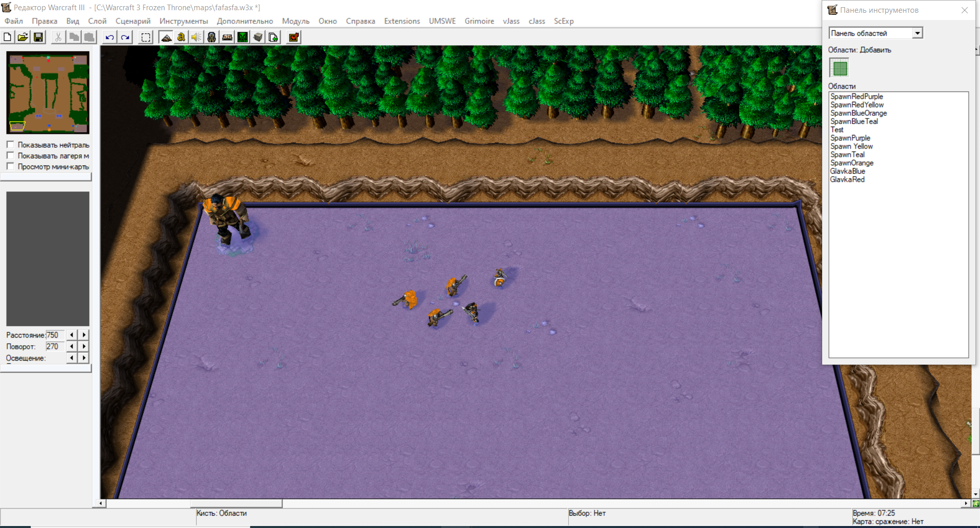Click the Поворот value field
This screenshot has width=980, height=528.
click(x=55, y=346)
